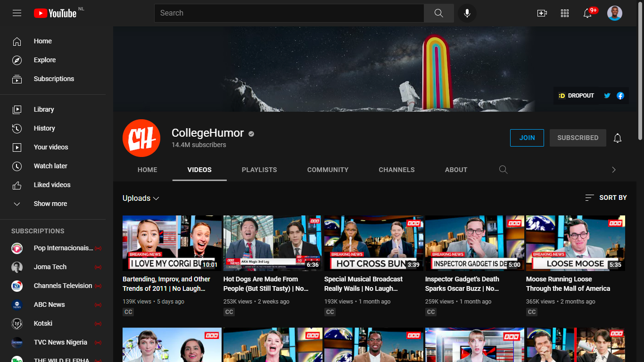Open the YouTube apps grid
This screenshot has width=644, height=362.
point(565,13)
